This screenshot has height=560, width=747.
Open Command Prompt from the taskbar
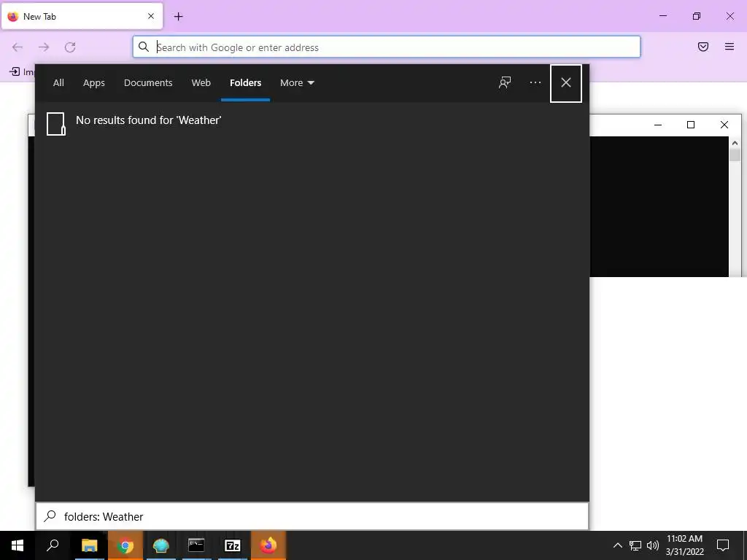click(196, 545)
